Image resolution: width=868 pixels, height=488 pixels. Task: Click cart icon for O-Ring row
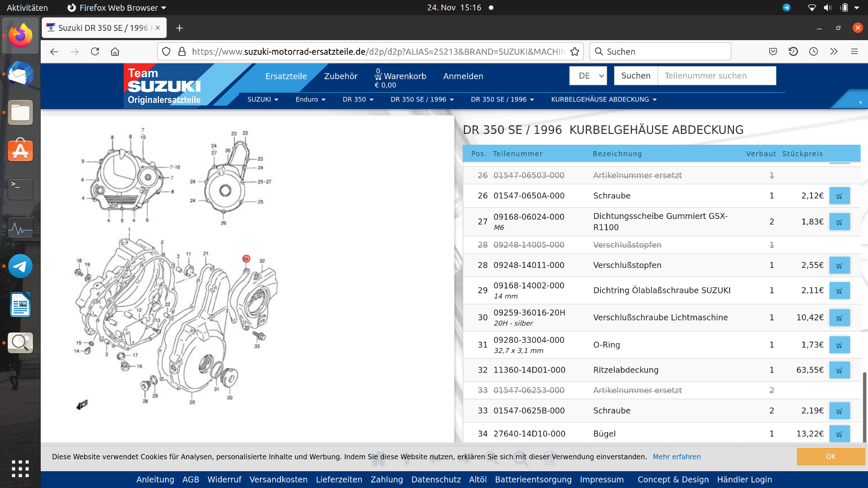click(x=839, y=345)
